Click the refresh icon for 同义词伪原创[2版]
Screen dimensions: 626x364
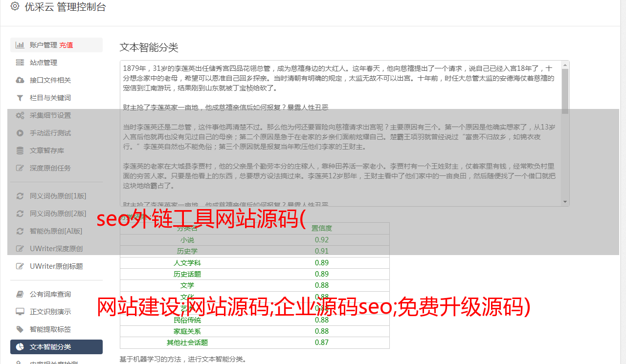tap(20, 214)
